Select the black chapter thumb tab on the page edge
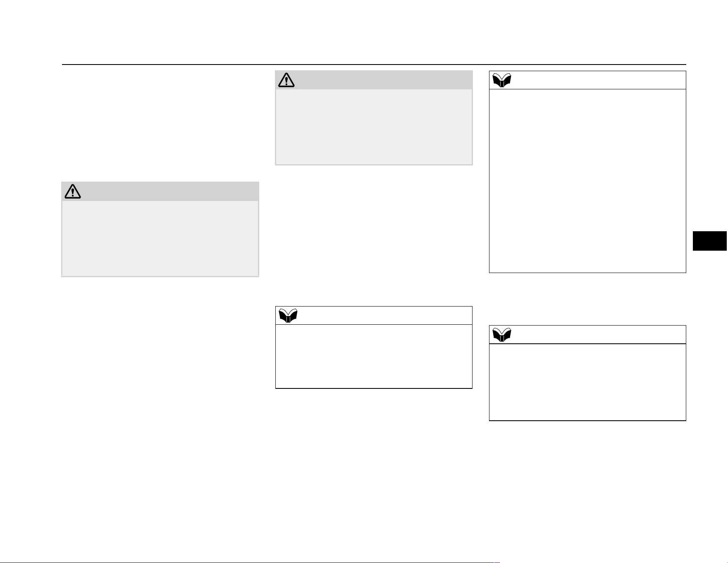 click(710, 241)
